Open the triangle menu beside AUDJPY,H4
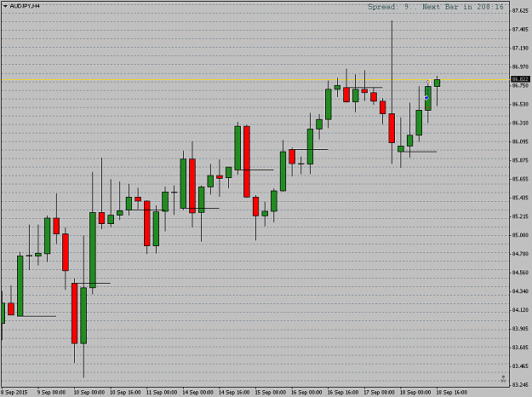The width and height of the screenshot is (532, 397). point(5,6)
